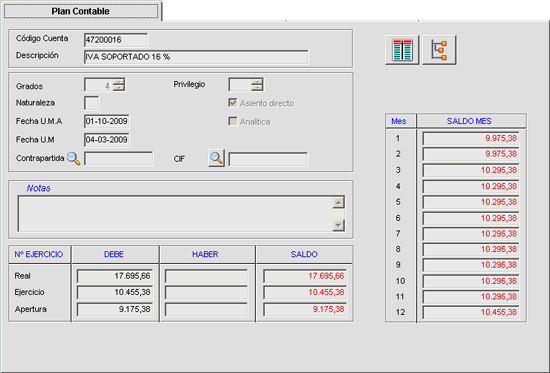The width and height of the screenshot is (550, 373).
Task: Increase the Grados spinner value
Action: pyautogui.click(x=119, y=82)
